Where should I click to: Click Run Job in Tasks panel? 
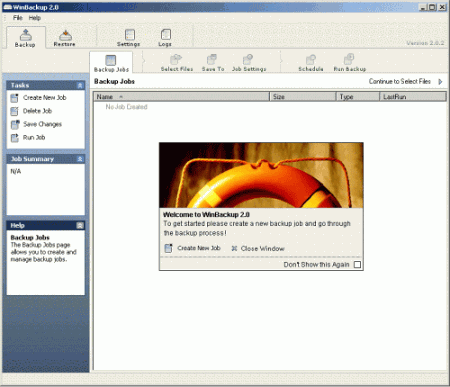click(x=28, y=138)
